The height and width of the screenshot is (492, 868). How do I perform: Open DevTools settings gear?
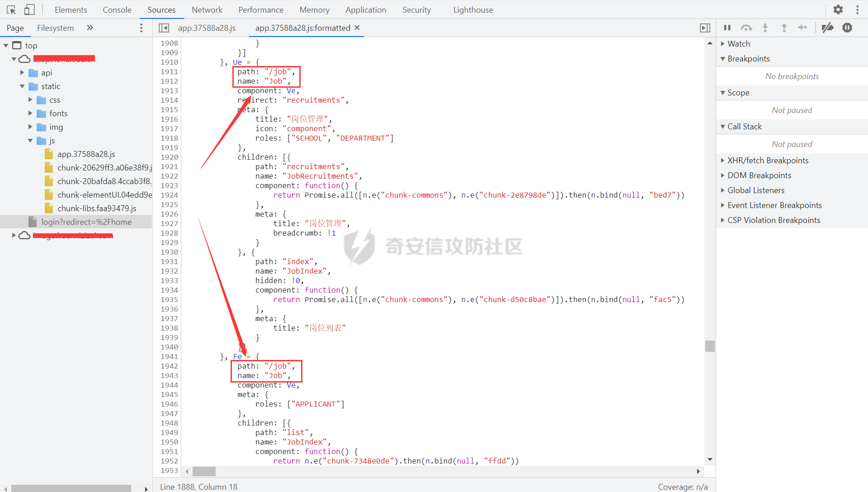tap(838, 9)
